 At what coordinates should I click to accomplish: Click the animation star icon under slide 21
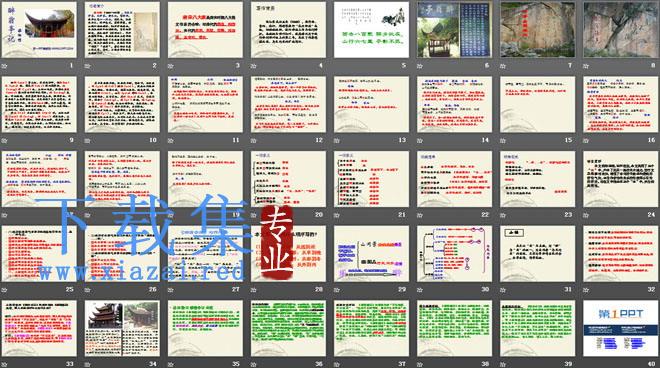[x=337, y=215]
